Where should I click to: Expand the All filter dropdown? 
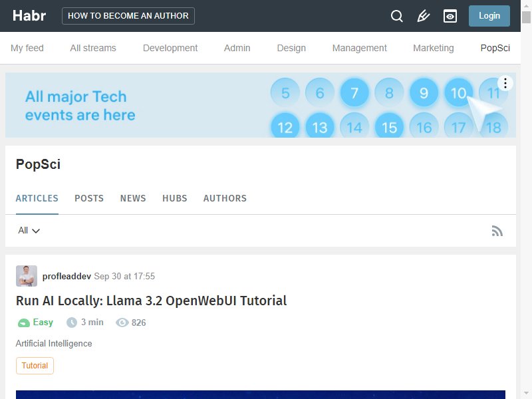29,231
